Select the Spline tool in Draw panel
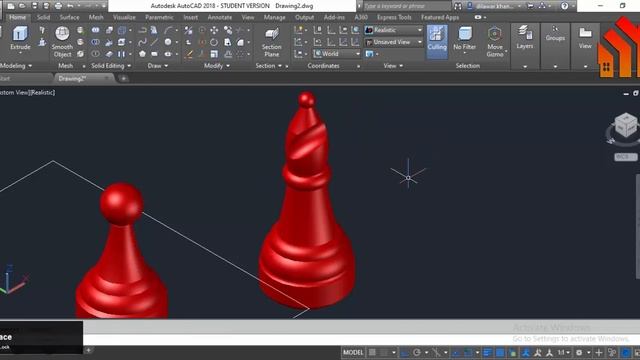 [x=142, y=42]
